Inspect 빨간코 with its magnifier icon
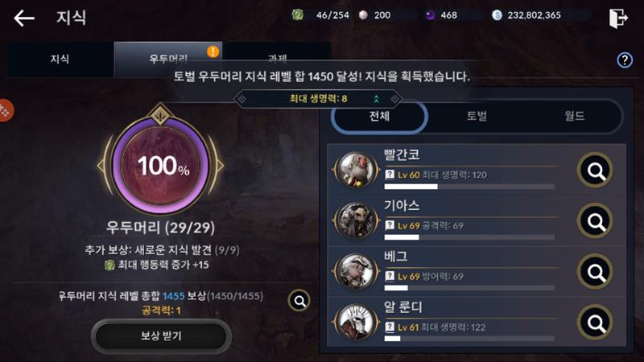This screenshot has width=644, height=362. click(x=595, y=170)
